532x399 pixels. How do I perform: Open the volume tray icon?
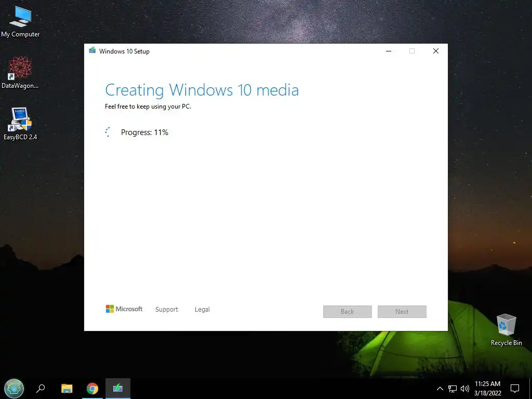pyautogui.click(x=465, y=389)
